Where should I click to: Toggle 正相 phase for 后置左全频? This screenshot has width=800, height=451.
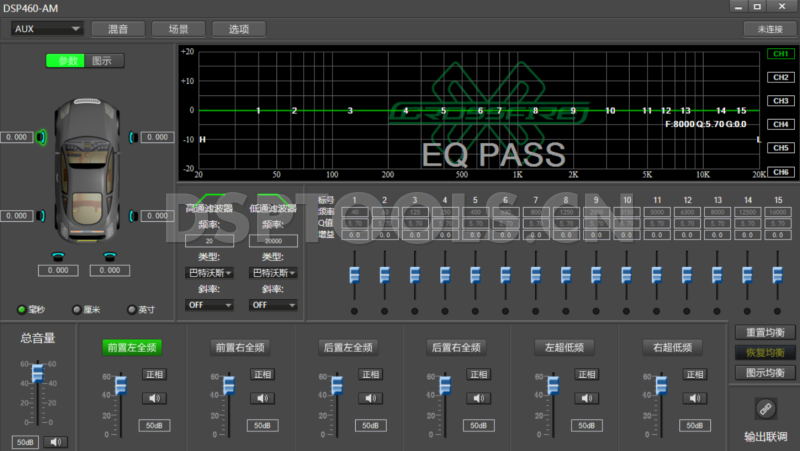pyautogui.click(x=371, y=374)
